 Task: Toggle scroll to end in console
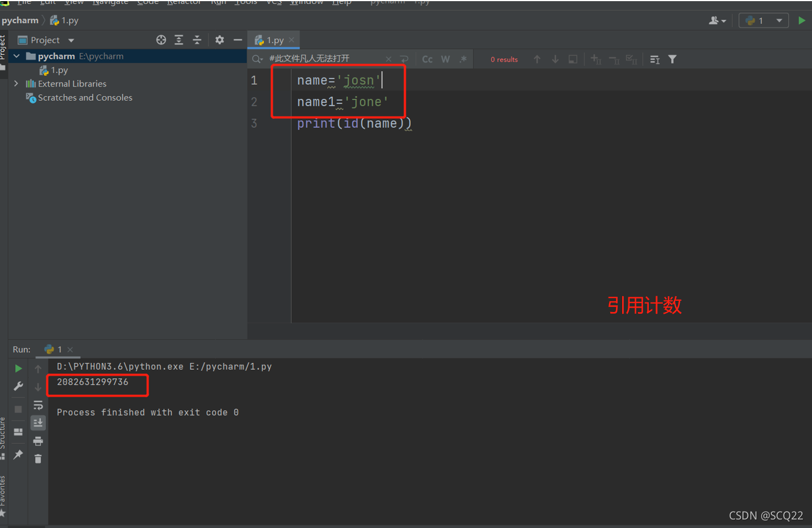tap(38, 423)
